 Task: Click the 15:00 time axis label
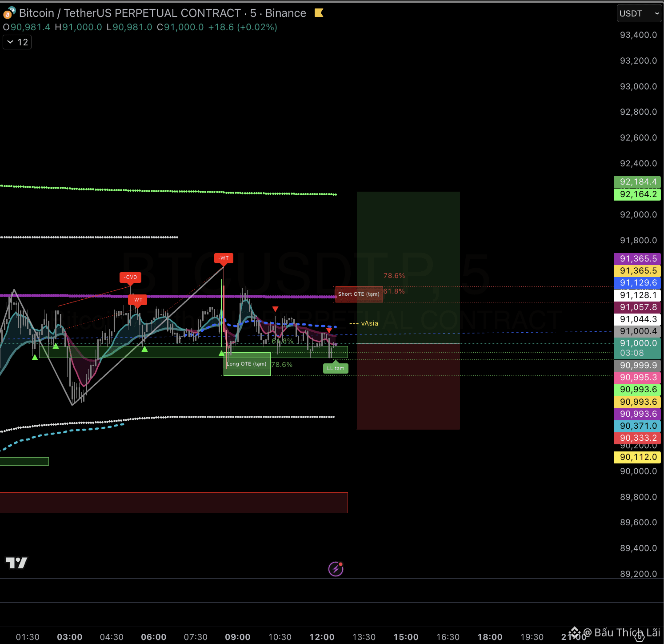click(x=406, y=637)
